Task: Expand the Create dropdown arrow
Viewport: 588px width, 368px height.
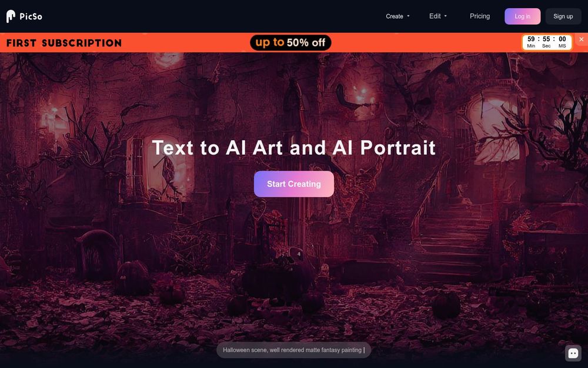Action: [409, 16]
